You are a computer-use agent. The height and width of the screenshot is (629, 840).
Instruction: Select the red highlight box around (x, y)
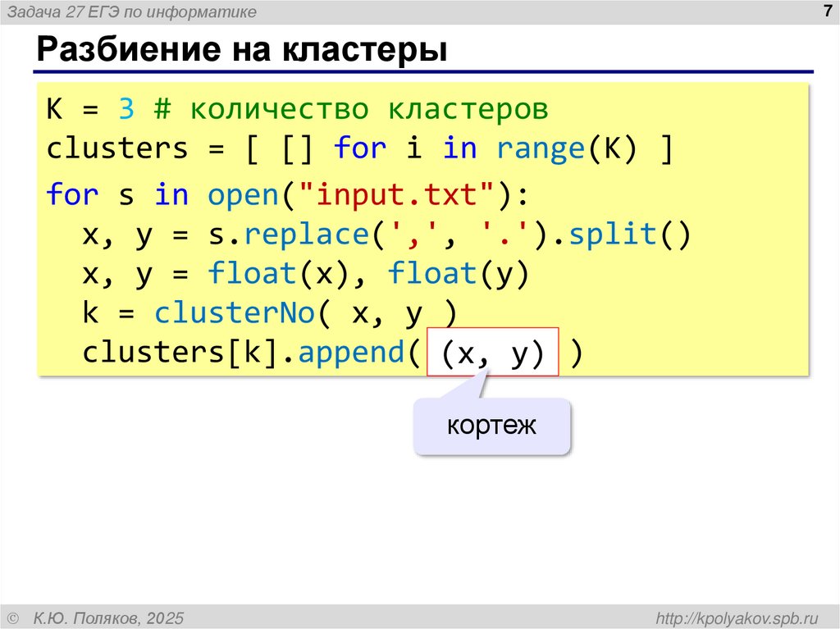click(x=492, y=351)
